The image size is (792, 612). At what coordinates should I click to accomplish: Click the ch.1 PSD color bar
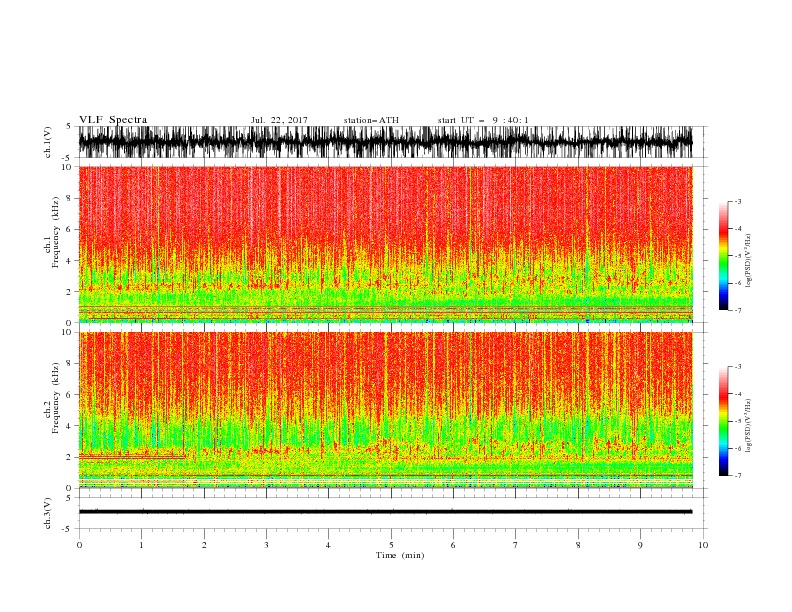pyautogui.click(x=723, y=256)
